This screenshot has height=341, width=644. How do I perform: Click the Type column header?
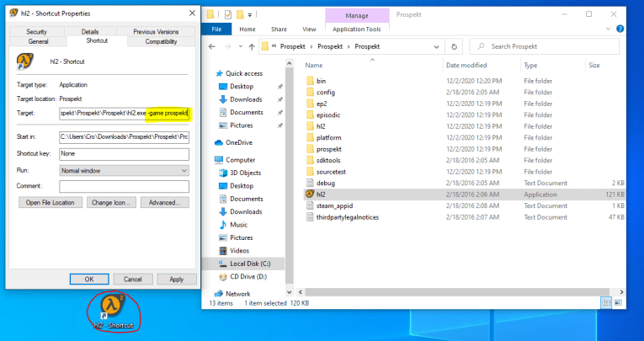pos(530,66)
